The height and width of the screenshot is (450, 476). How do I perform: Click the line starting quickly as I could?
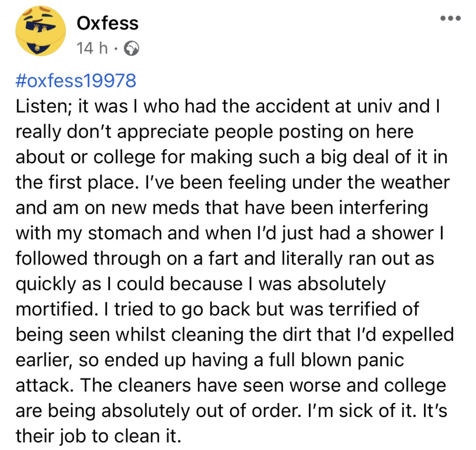click(x=201, y=284)
